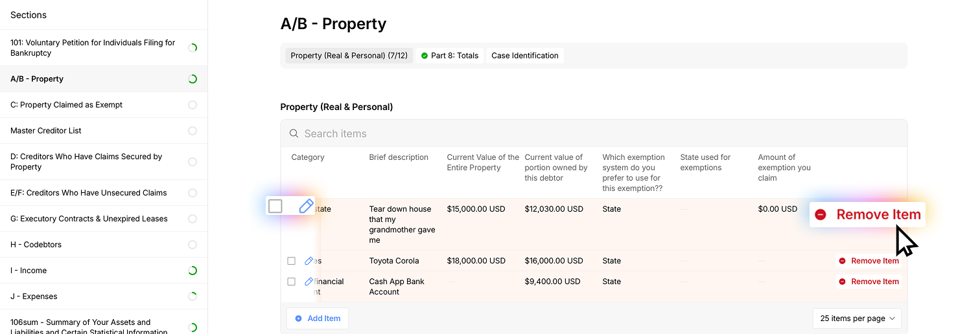Check the box for the Tear down house row
Image resolution: width=980 pixels, height=334 pixels.
(275, 206)
